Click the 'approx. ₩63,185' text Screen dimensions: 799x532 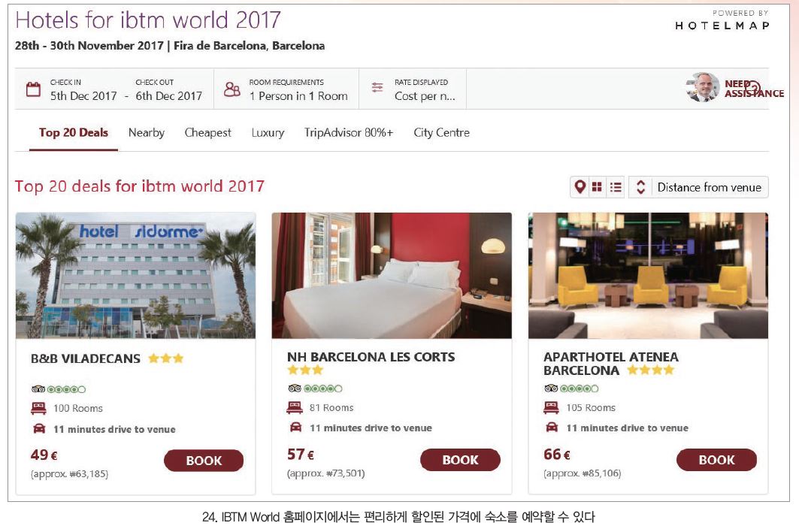click(x=70, y=474)
